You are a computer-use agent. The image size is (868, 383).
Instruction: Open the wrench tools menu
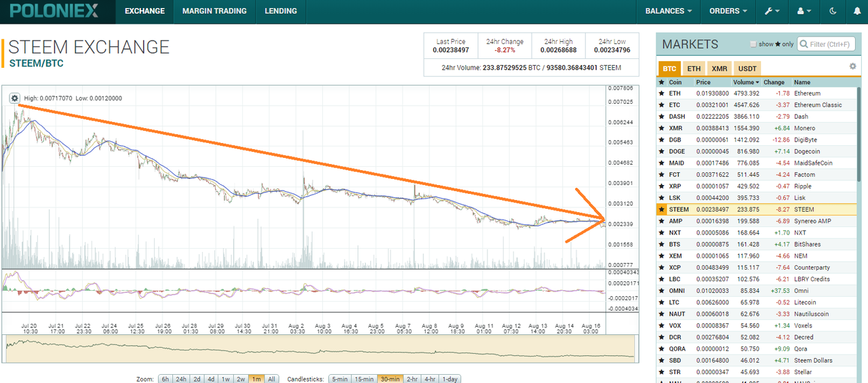click(772, 11)
